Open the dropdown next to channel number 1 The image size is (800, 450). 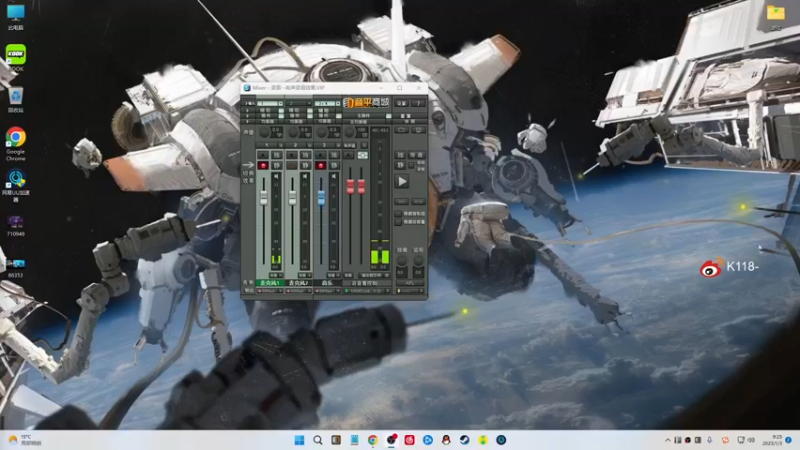pyautogui.click(x=281, y=145)
